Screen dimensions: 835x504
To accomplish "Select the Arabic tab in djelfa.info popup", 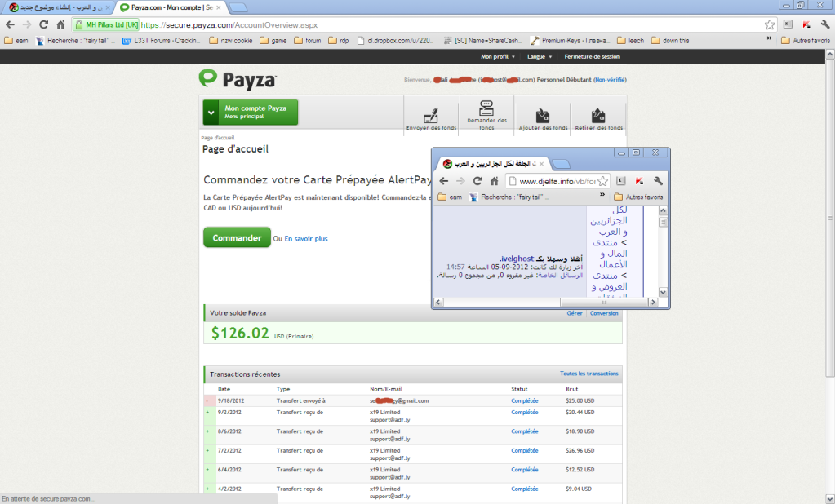I will (492, 163).
